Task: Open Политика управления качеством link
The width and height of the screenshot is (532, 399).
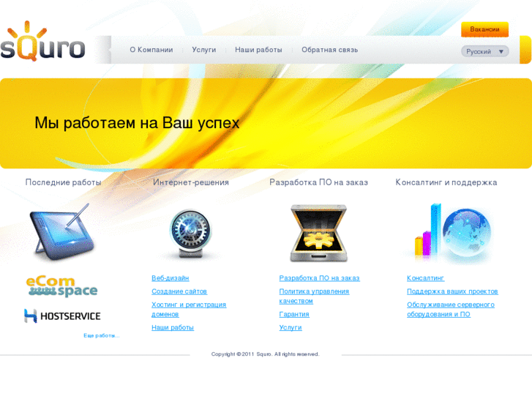Action: (x=314, y=296)
